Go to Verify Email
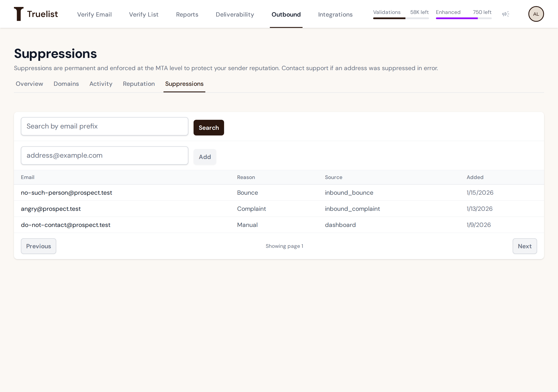 [x=94, y=15]
